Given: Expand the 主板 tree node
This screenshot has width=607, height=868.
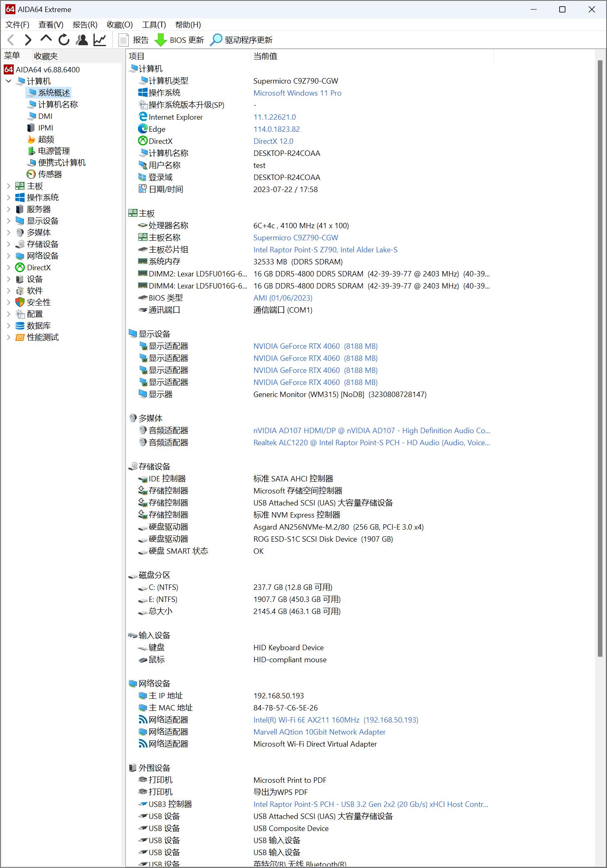Looking at the screenshot, I should (8, 186).
